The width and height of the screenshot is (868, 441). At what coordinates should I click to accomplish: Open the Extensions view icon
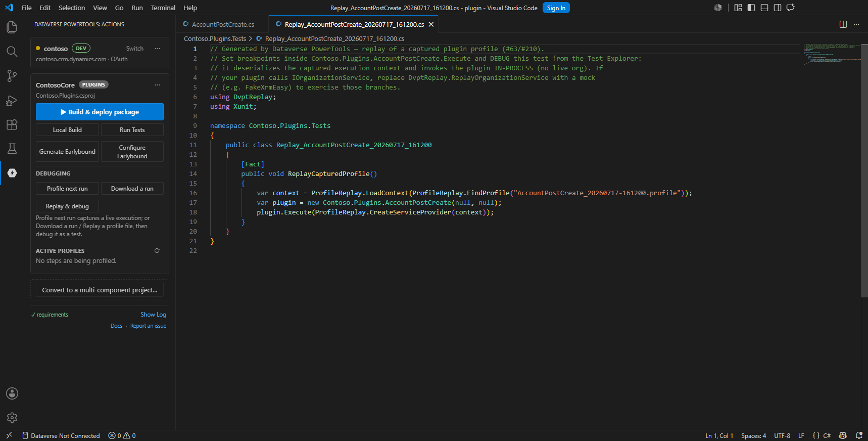tap(12, 124)
